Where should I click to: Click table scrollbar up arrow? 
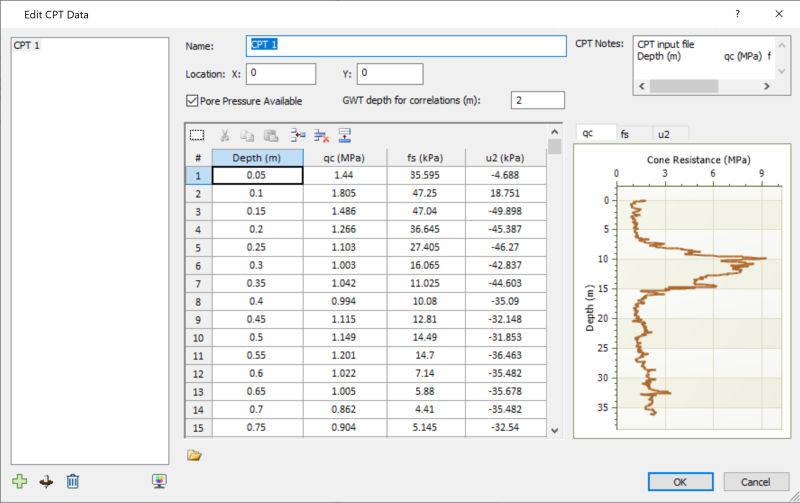pyautogui.click(x=555, y=132)
